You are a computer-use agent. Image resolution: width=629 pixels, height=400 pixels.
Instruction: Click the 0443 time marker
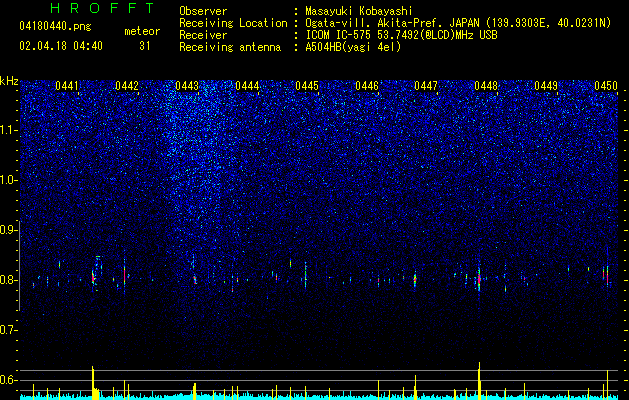tap(187, 86)
